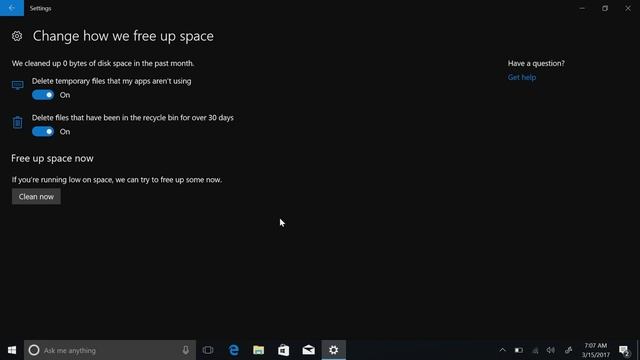Open File Explorer from taskbar
The width and height of the screenshot is (640, 360).
[258, 350]
